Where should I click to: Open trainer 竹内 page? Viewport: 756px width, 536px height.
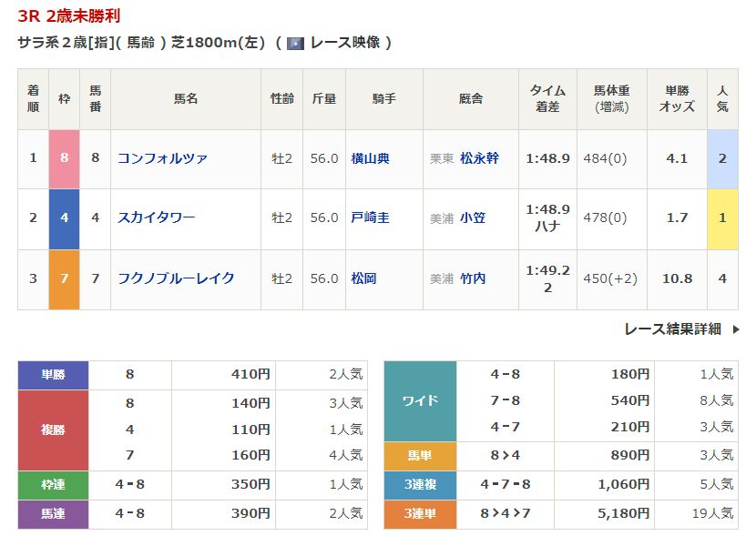click(472, 278)
